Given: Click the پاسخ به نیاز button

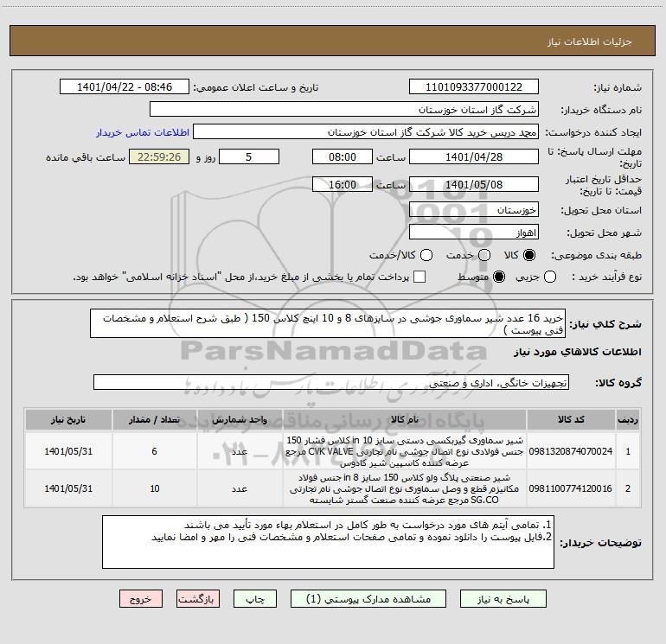Looking at the screenshot, I should [x=503, y=599].
